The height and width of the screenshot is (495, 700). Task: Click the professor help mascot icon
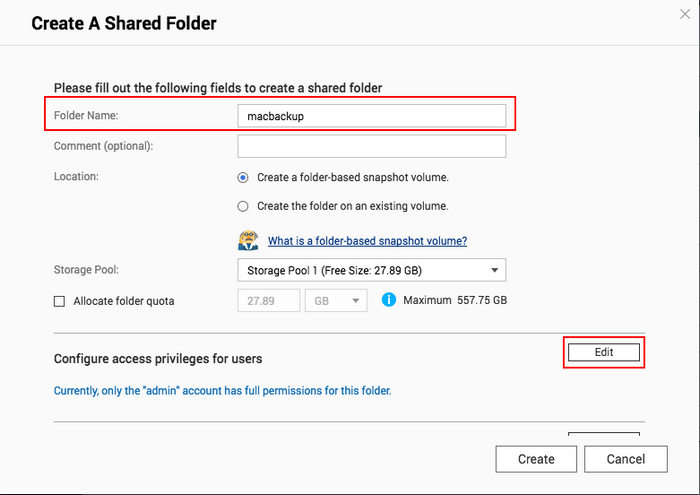pos(248,241)
